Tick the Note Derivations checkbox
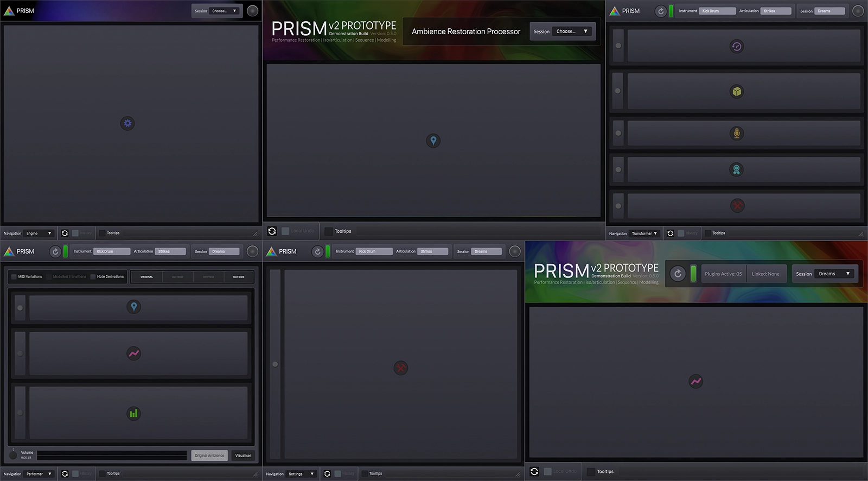The image size is (868, 481). pos(93,277)
